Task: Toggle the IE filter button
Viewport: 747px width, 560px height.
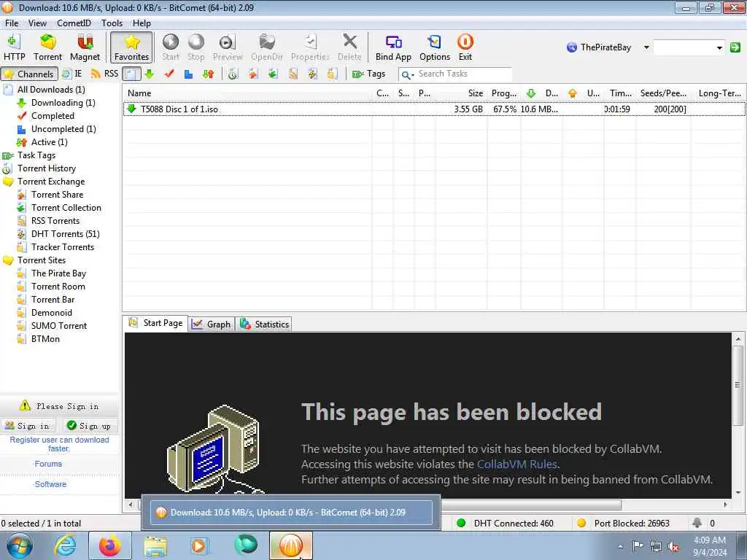Action: coord(72,74)
